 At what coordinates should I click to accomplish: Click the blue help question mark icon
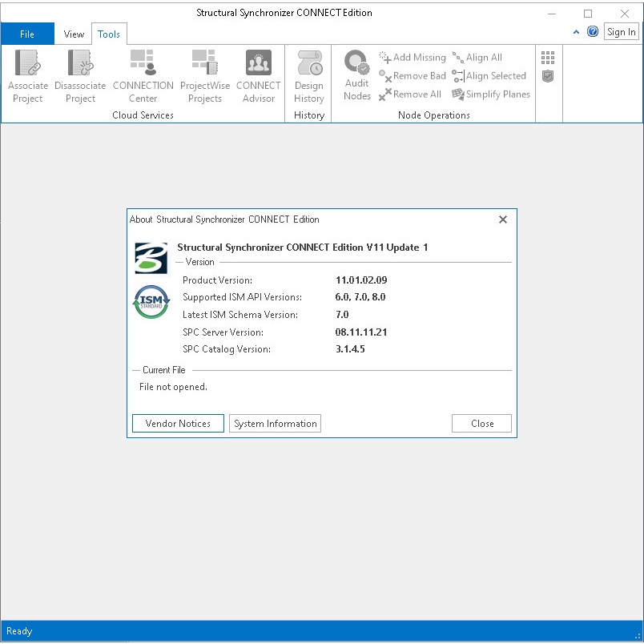pyautogui.click(x=593, y=32)
